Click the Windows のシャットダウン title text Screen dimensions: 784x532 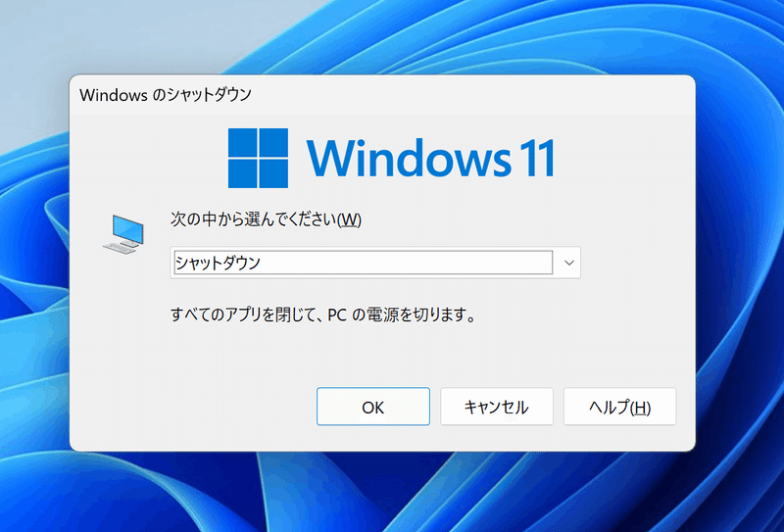166,94
